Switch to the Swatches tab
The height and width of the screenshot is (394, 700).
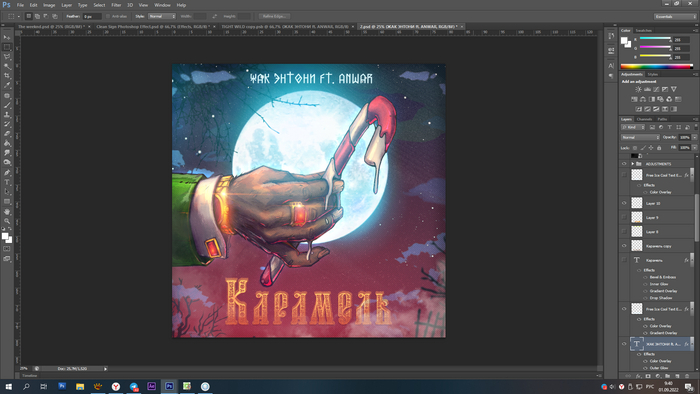pos(643,30)
